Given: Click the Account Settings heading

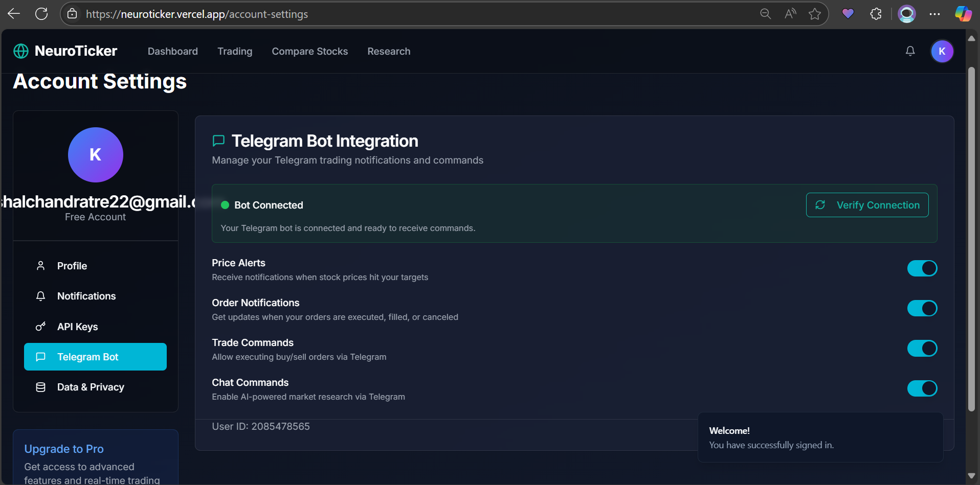Looking at the screenshot, I should tap(100, 81).
